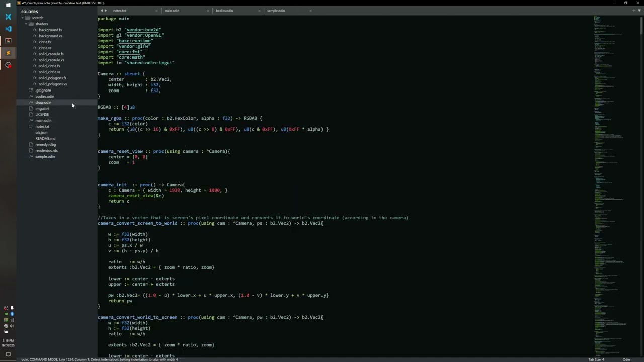This screenshot has height=362, width=644.
Task: Click the Bluetooth tray icon
Action: (x=12, y=314)
